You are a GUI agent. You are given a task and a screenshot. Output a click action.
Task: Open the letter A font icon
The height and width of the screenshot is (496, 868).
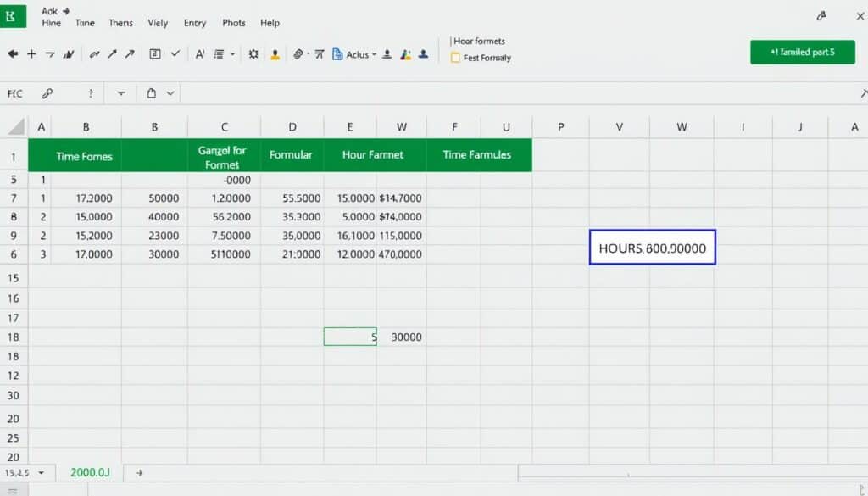[x=200, y=53]
